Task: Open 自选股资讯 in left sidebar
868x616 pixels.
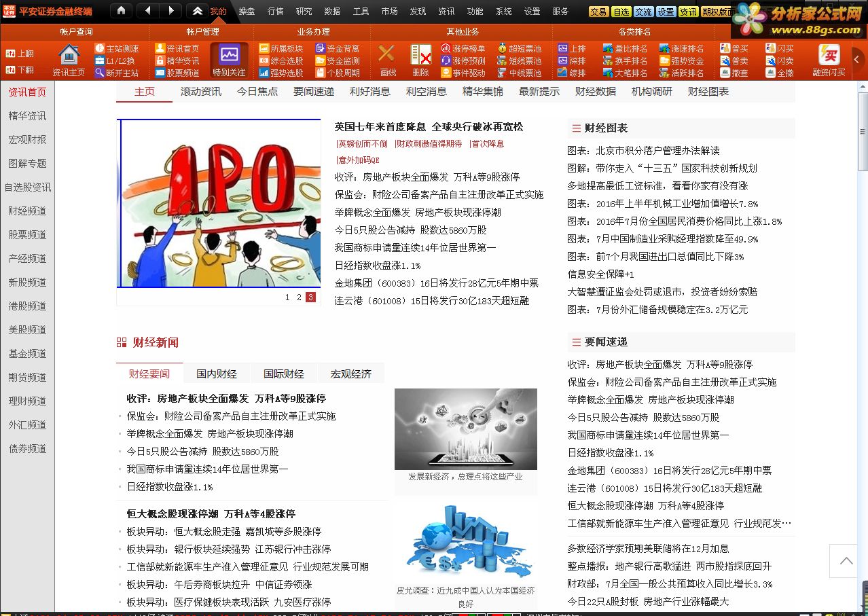Action: pyautogui.click(x=27, y=187)
